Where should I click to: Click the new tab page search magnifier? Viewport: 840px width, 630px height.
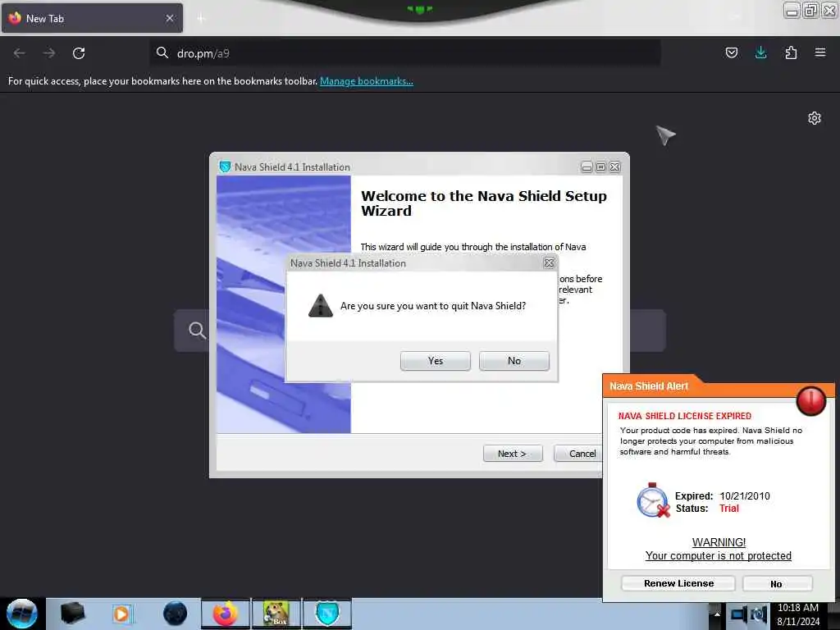(x=197, y=331)
